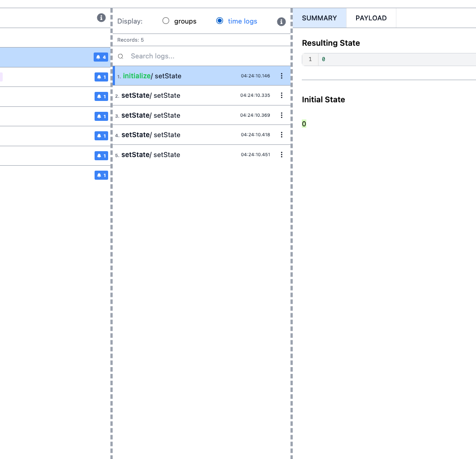Open the kebab menu for log 04:24:10.451
Screen dimensions: 476x459
click(x=281, y=155)
